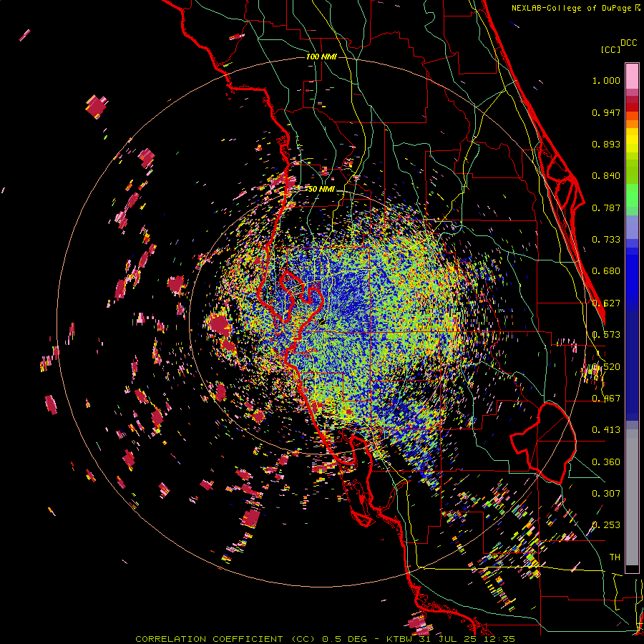This screenshot has height=644, width=644.
Task: Click the 0.627 scale value
Action: pos(606,303)
